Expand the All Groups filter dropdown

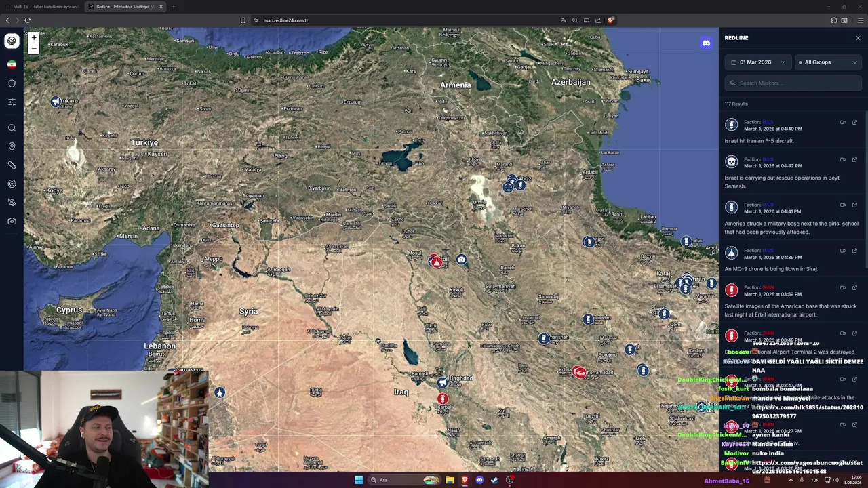click(x=827, y=62)
